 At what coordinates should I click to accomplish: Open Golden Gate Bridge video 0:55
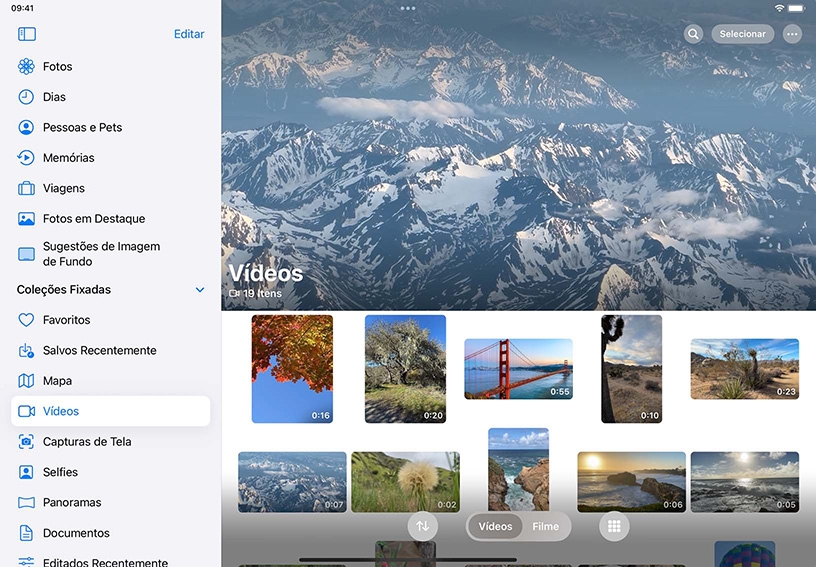pos(518,369)
